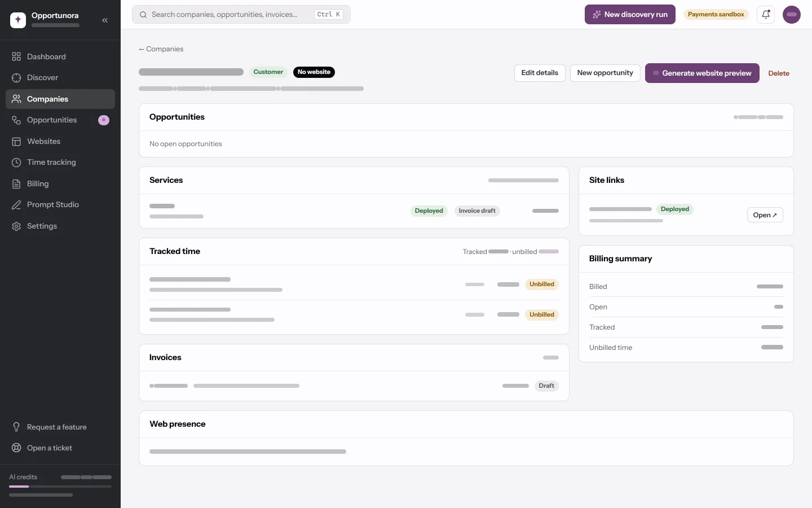Click the Opportunora logo icon

18,20
